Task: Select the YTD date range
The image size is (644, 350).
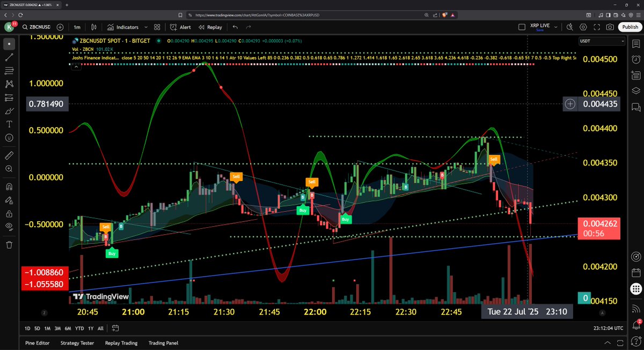Action: coord(79,328)
